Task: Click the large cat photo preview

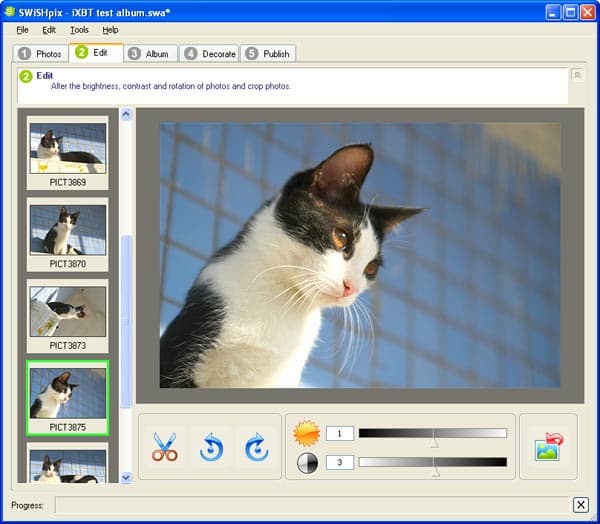Action: click(x=360, y=255)
